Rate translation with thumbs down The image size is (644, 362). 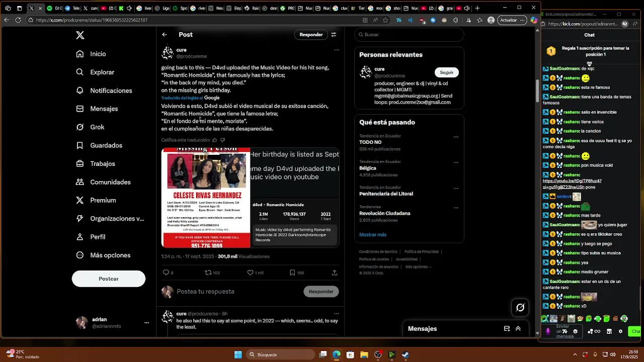click(x=223, y=140)
